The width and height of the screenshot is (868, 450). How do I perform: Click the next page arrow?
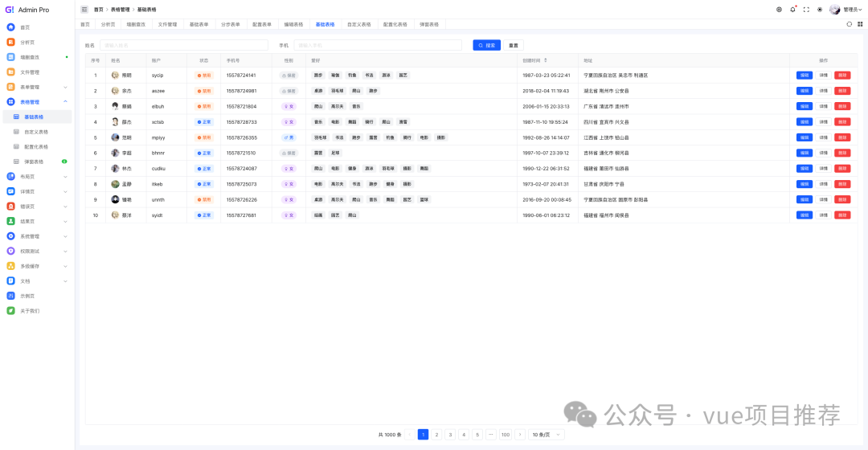520,435
